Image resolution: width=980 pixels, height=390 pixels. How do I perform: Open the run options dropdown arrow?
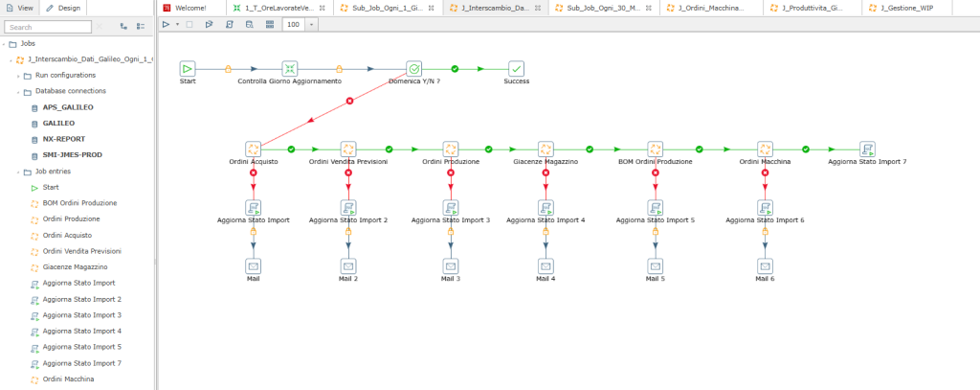click(177, 24)
